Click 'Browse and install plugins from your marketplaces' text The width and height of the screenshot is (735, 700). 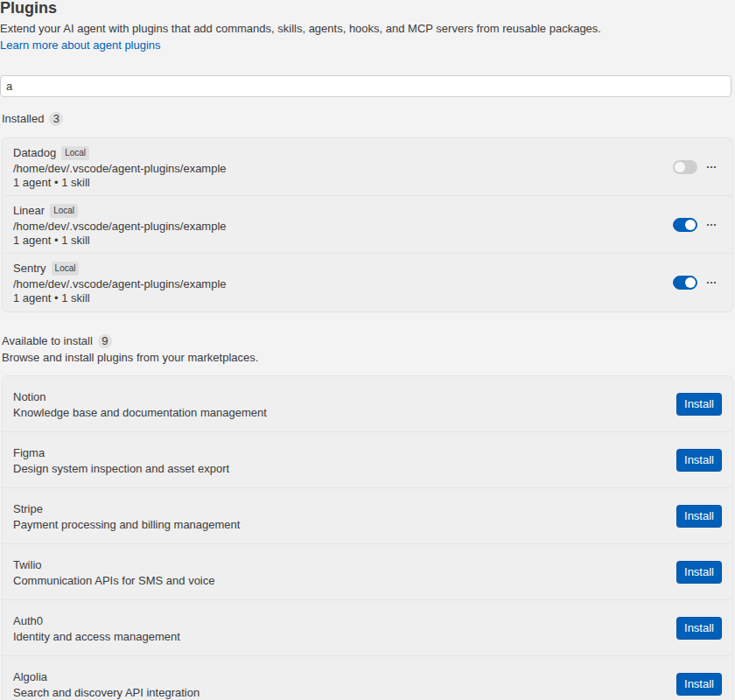[129, 358]
